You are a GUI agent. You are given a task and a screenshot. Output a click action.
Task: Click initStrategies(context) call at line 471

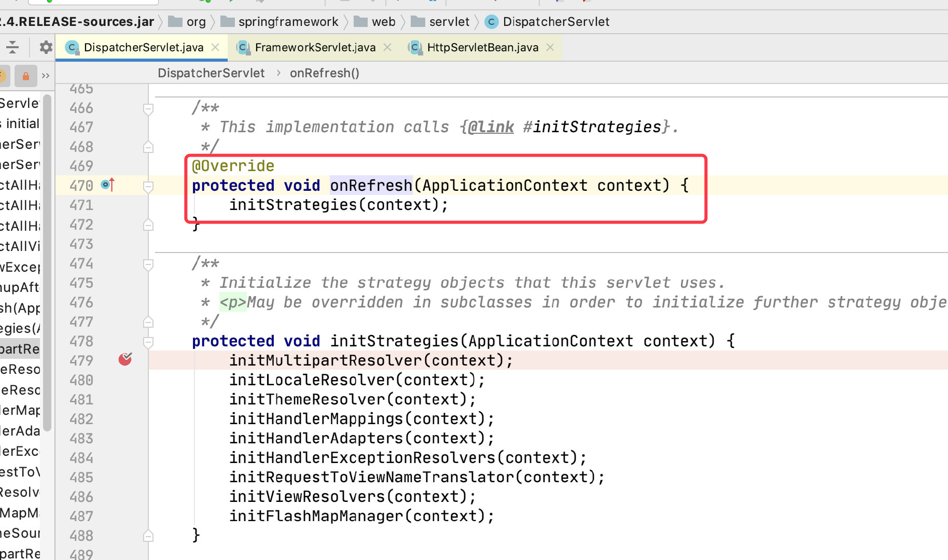(x=339, y=205)
